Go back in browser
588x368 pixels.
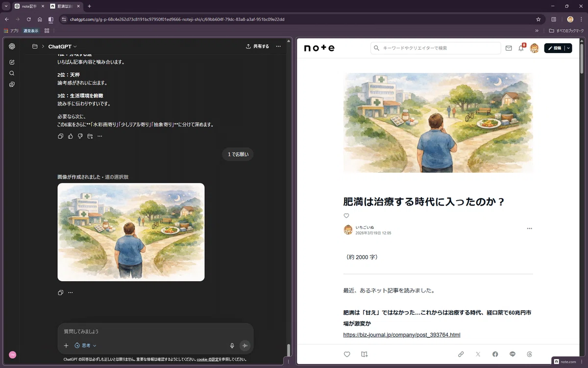tap(6, 19)
